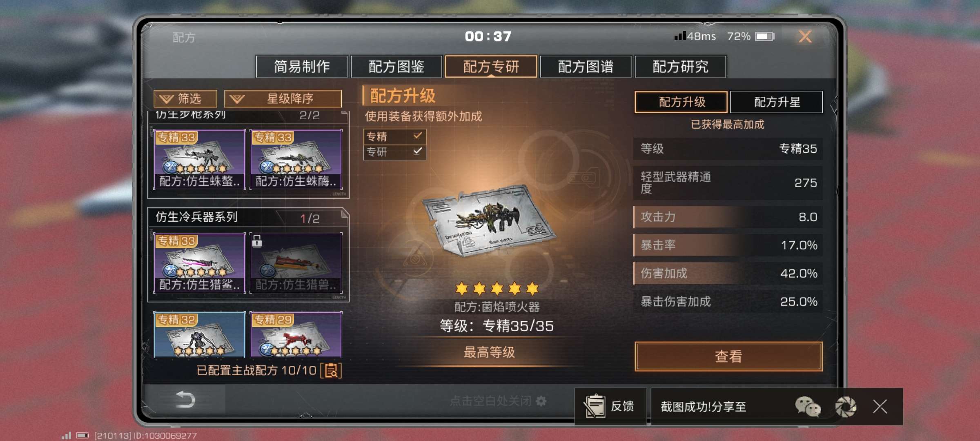The image size is (980, 441).
Task: Expand the 星级降序 sort dropdown
Action: point(283,99)
